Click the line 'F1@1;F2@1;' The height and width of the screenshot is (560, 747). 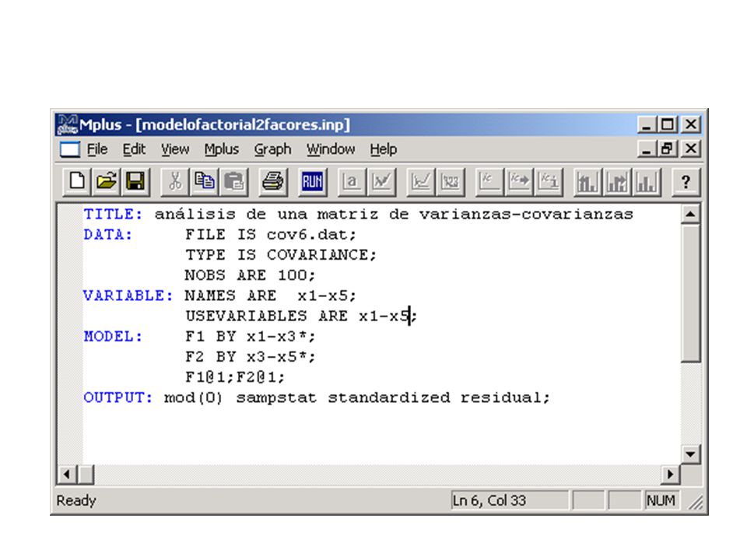pyautogui.click(x=235, y=378)
